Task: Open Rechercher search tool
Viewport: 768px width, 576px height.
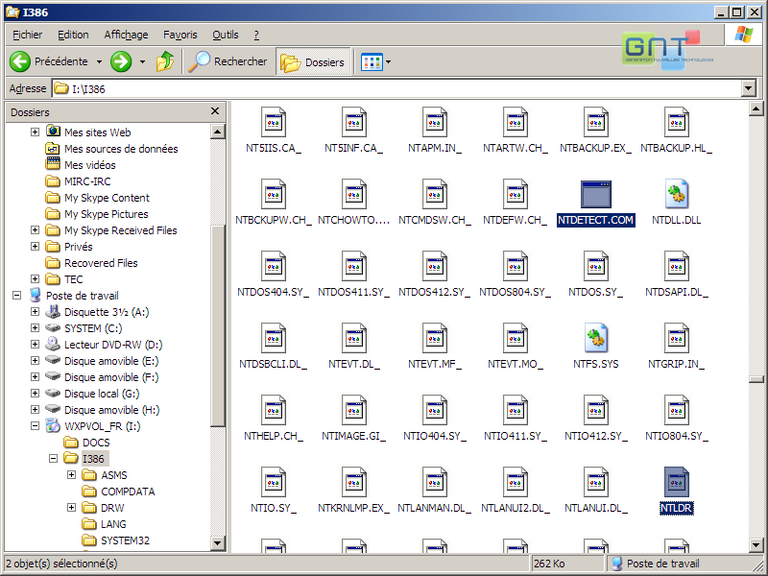Action: pos(228,62)
